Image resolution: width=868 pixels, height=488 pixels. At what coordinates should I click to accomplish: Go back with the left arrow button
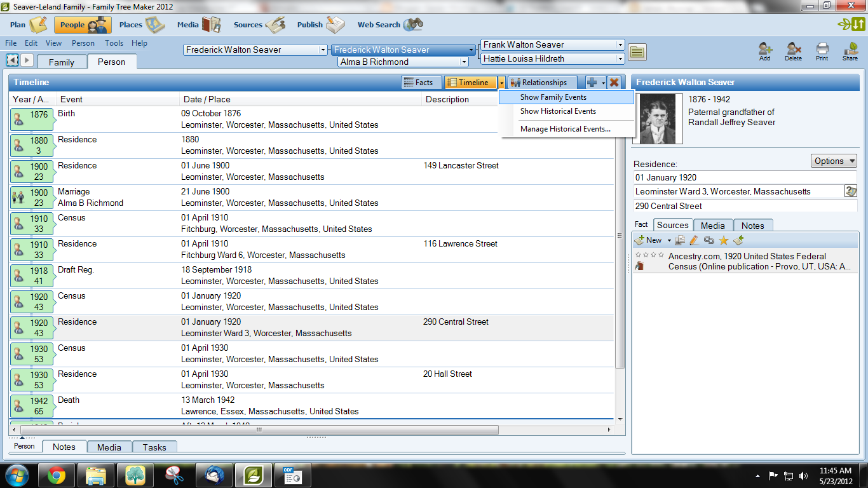click(12, 60)
